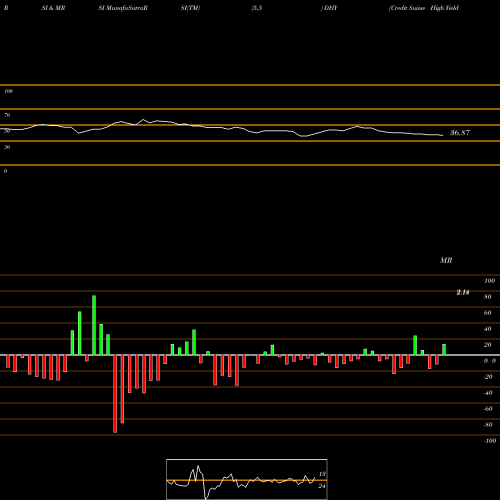Screen dimensions: 500x500
Task: Click the mini chart thumbnail at bottom
Action: (247, 479)
